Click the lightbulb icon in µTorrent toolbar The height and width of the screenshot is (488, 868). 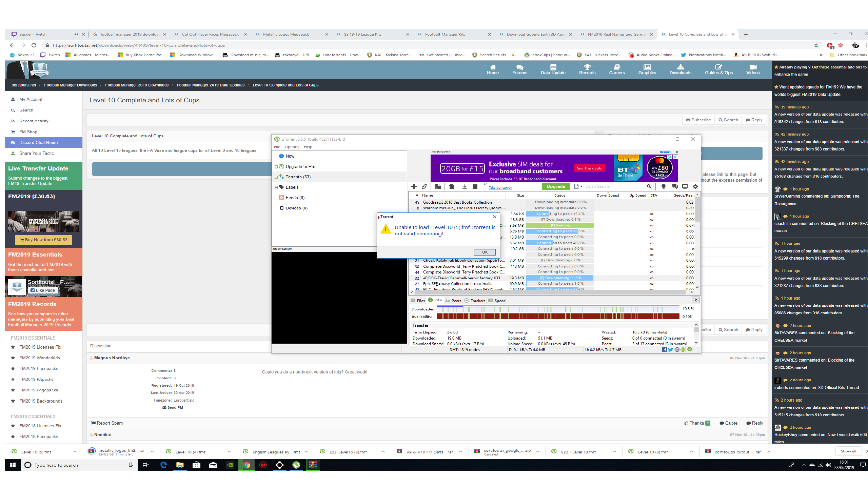coord(664,186)
